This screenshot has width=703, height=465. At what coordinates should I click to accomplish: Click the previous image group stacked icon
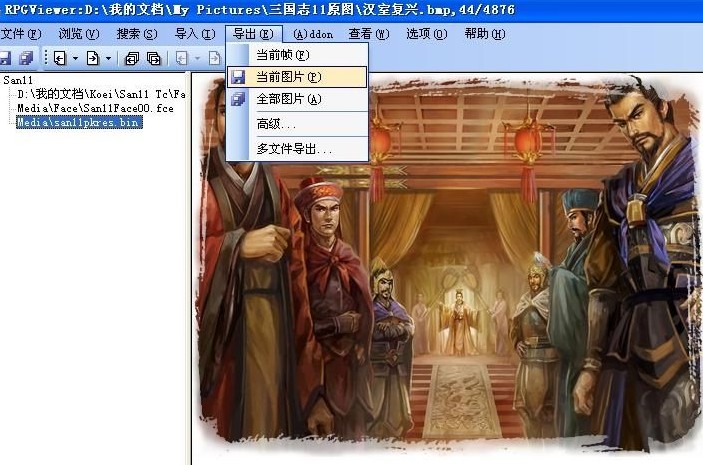pos(132,58)
